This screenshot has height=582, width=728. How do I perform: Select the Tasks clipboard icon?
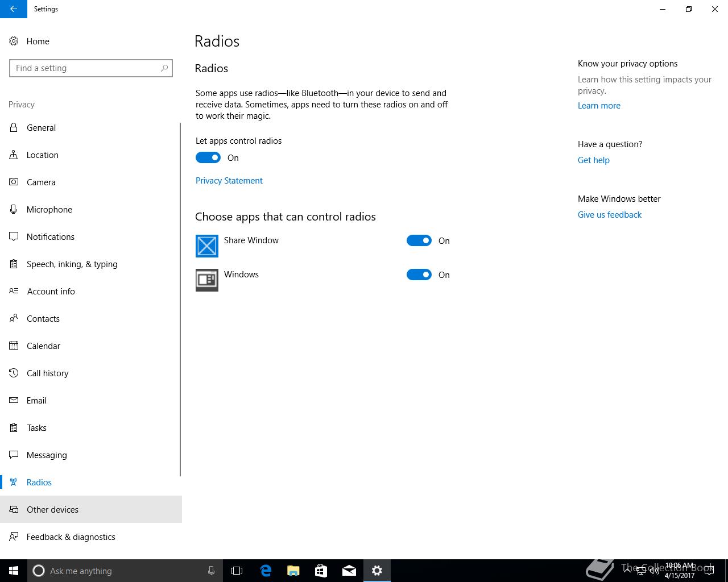(x=14, y=427)
